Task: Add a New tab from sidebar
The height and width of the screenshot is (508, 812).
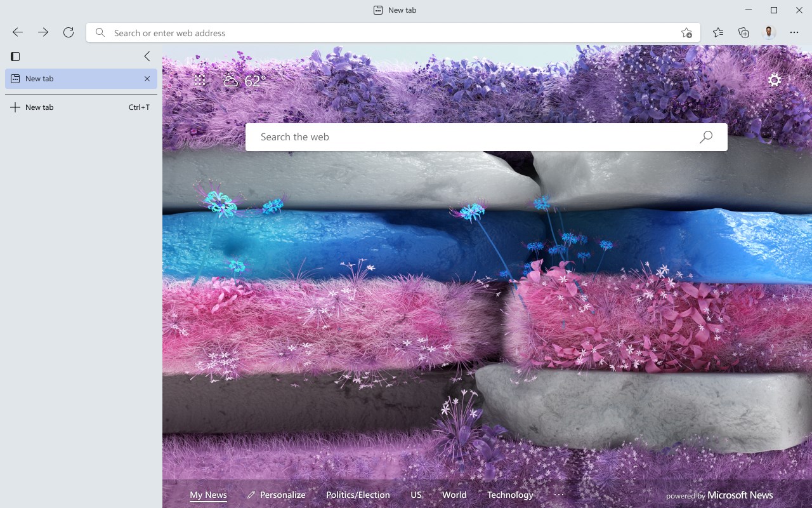Action: (x=81, y=107)
